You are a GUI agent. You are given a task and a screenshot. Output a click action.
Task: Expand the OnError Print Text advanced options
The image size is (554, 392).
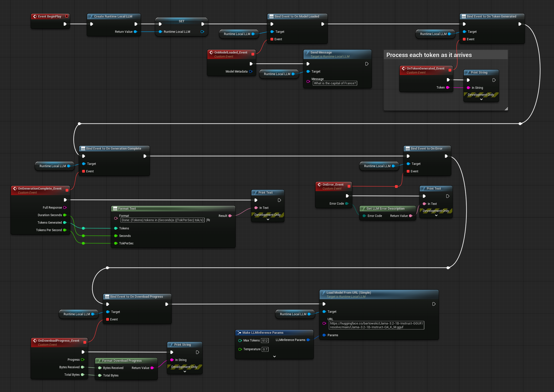pyautogui.click(x=436, y=215)
